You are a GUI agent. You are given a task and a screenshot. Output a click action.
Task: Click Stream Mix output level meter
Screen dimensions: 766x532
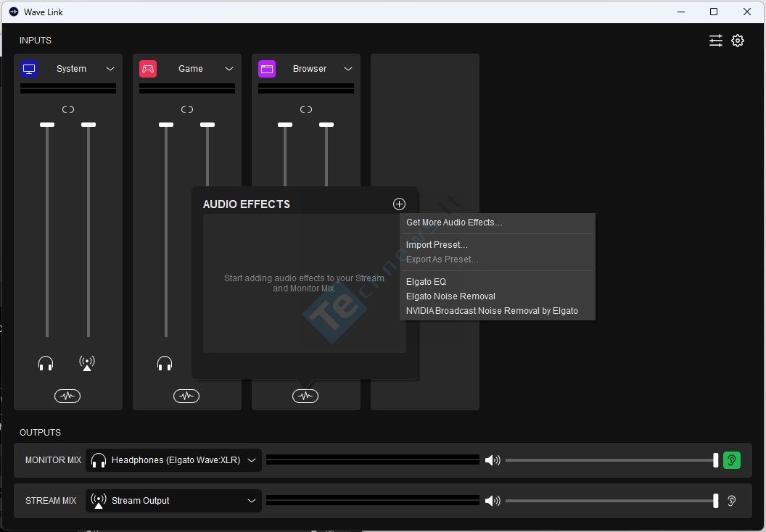click(373, 501)
